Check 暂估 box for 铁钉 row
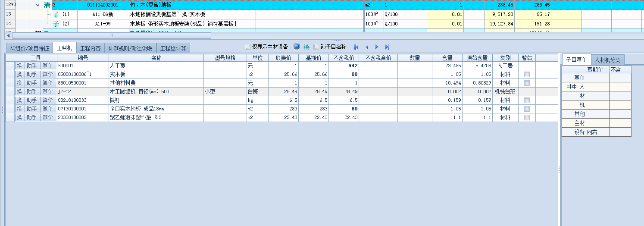This screenshot has height=226, width=644. pos(527,100)
